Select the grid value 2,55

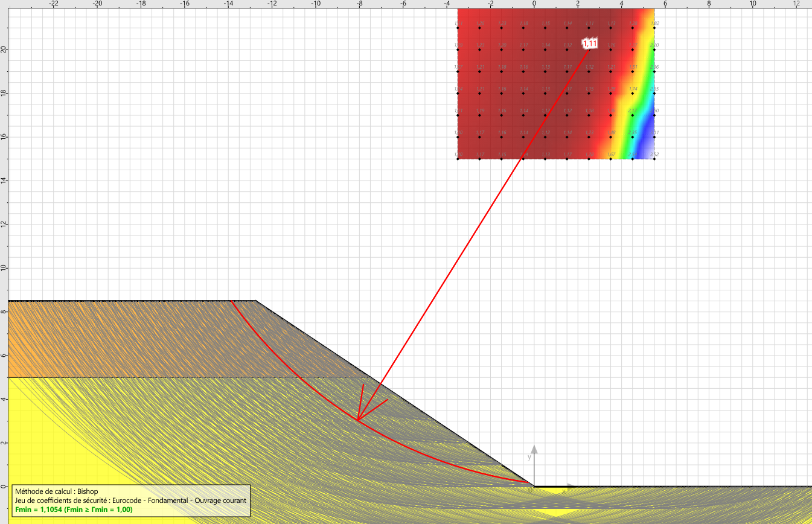point(655,89)
